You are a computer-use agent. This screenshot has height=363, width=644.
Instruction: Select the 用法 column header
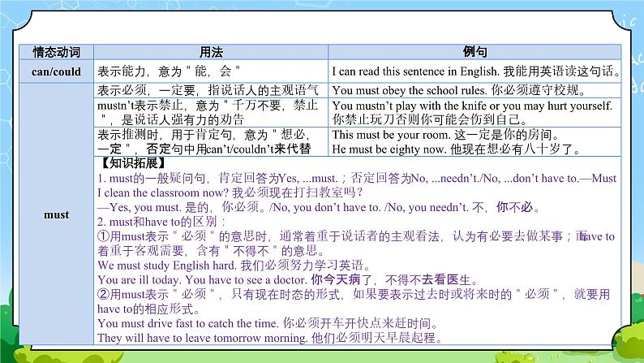click(210, 51)
